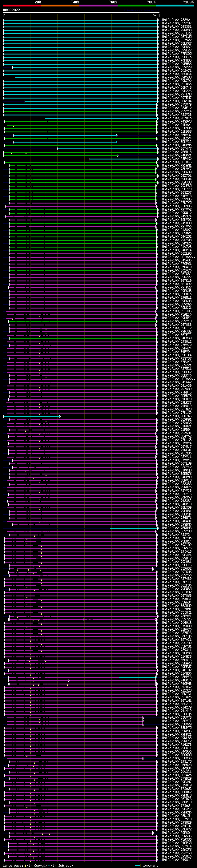Click the cyan ~100% identity legend segment
Image resolution: width=197 pixels, height=868 pixels.
175,6
